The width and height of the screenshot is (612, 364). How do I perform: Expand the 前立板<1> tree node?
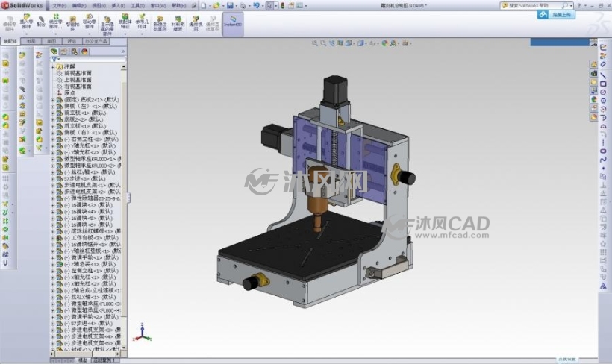[x=53, y=113]
